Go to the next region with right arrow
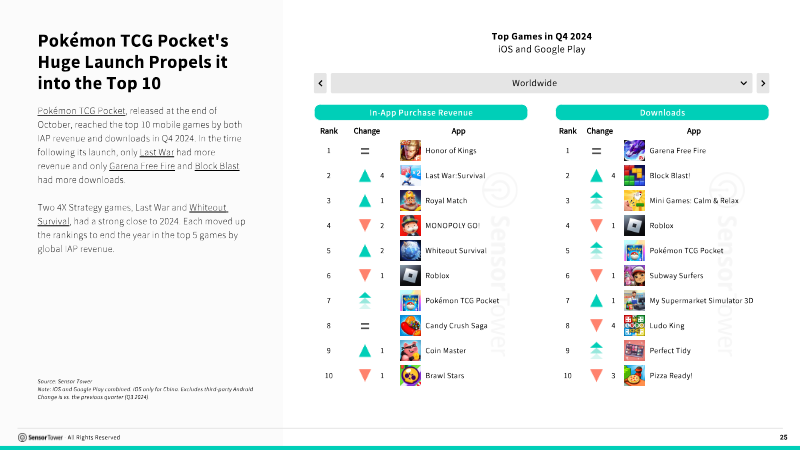 [763, 83]
